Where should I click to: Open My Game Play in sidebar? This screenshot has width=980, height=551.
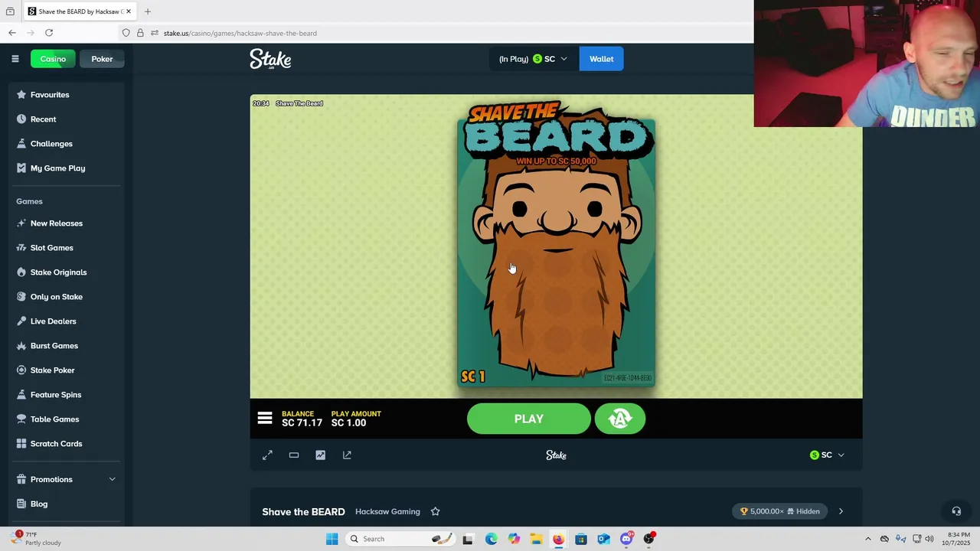[66, 168]
